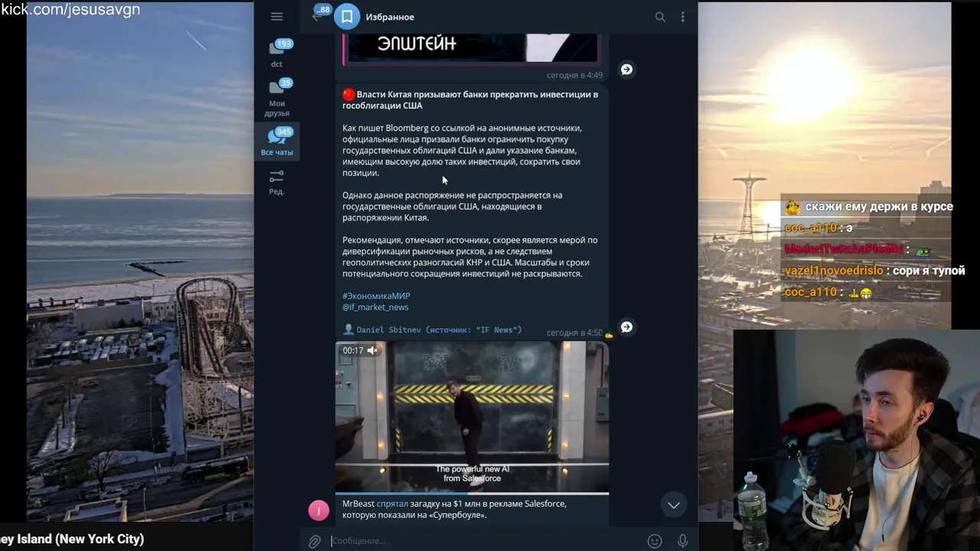Open the @if_market_news channel link
Viewport: 980px width, 551px height.
375,308
